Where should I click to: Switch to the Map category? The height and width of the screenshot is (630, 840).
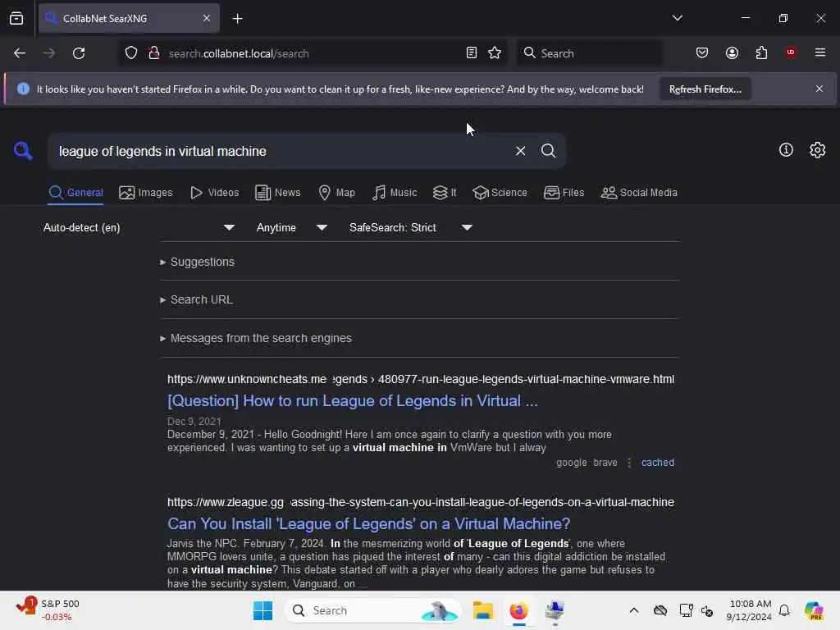336,193
